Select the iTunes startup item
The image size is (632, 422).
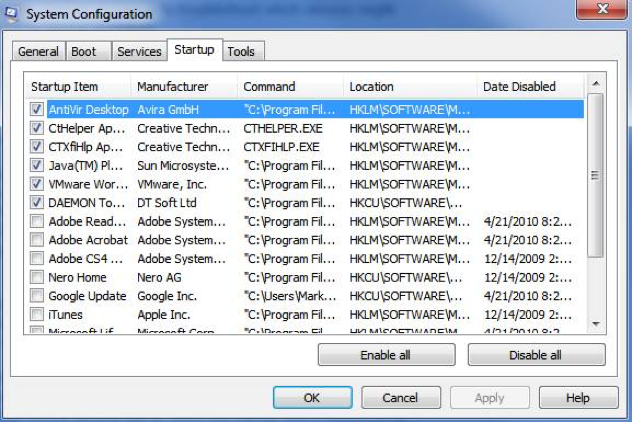65,314
